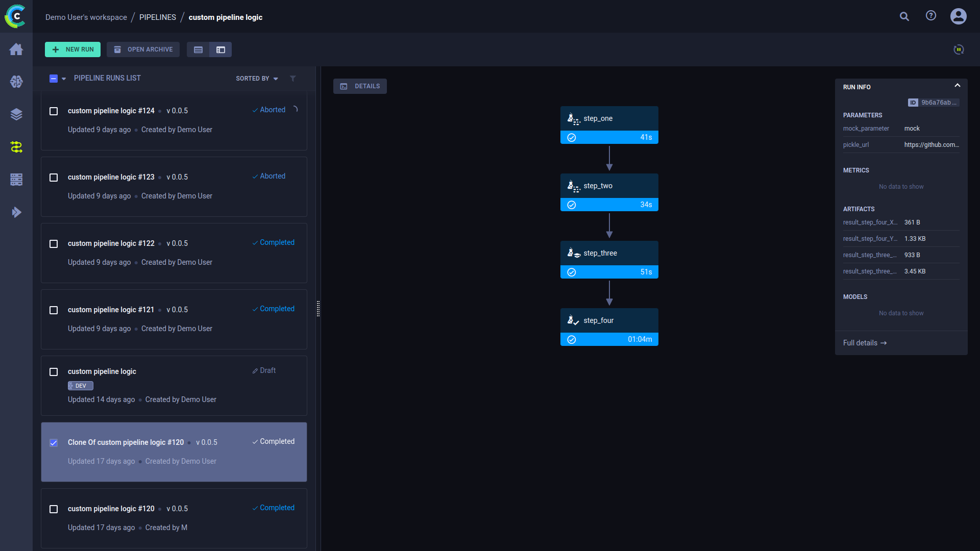Image resolution: width=980 pixels, height=551 pixels.
Task: Open the Pipelines icon in sidebar
Action: click(16, 147)
